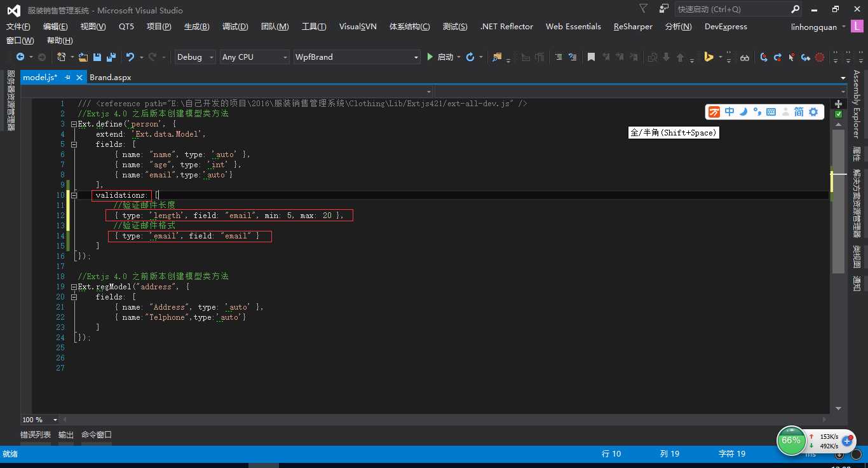Close the model.js tab
Screen dimensions: 868x468
click(79, 77)
